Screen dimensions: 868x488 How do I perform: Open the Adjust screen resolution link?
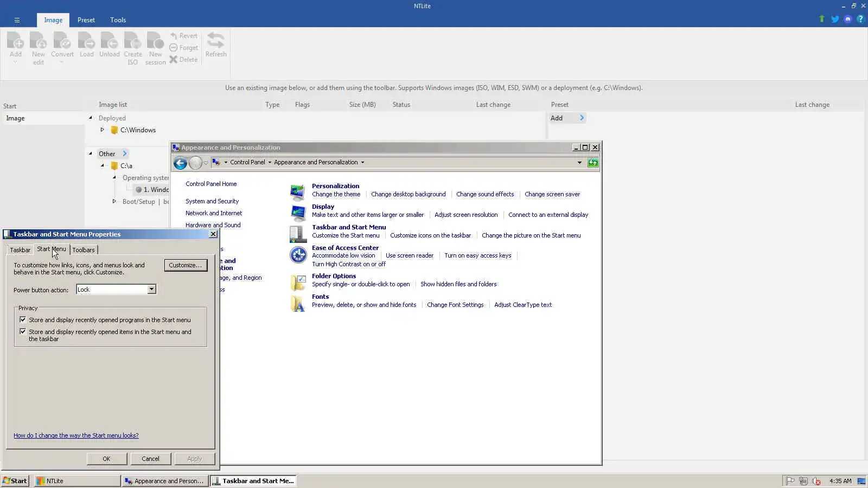pos(466,215)
